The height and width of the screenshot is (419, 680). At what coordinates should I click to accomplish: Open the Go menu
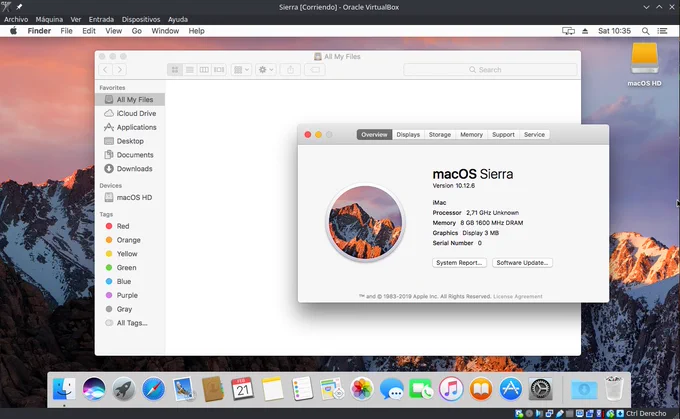point(137,31)
